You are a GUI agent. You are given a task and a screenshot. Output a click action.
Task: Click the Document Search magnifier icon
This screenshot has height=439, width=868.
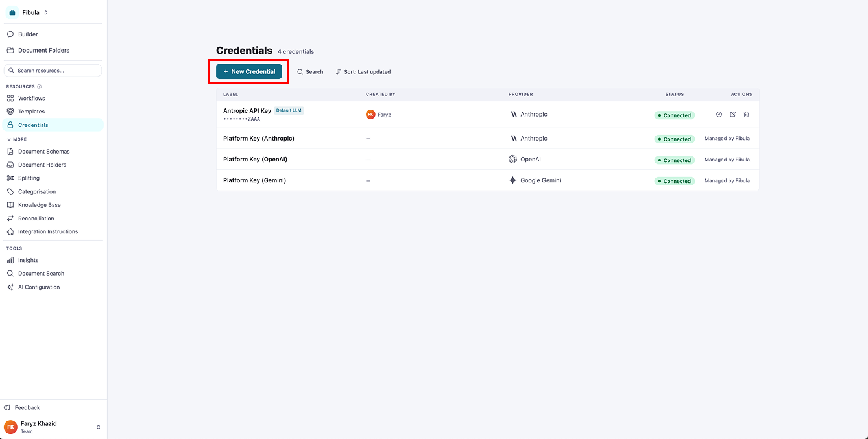10,274
